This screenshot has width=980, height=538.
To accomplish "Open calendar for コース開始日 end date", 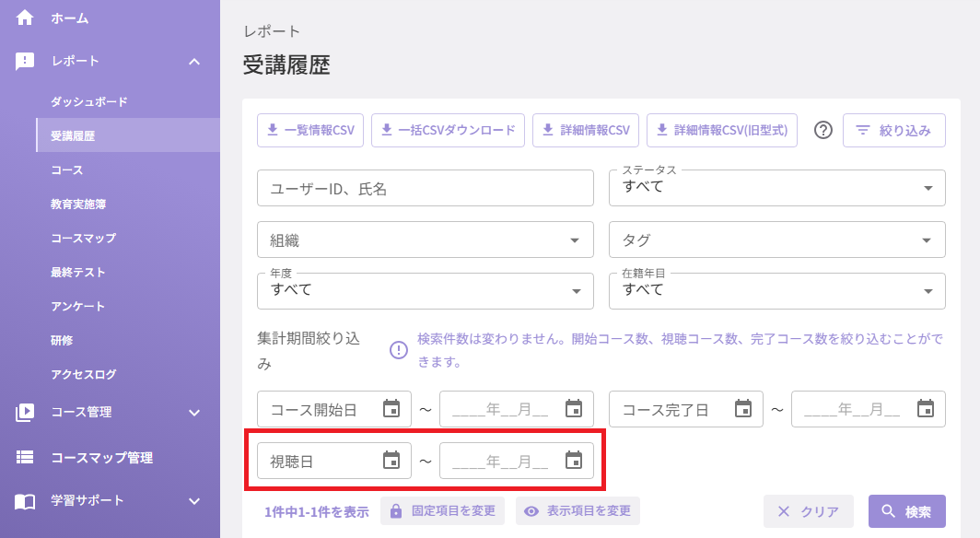I will point(574,409).
